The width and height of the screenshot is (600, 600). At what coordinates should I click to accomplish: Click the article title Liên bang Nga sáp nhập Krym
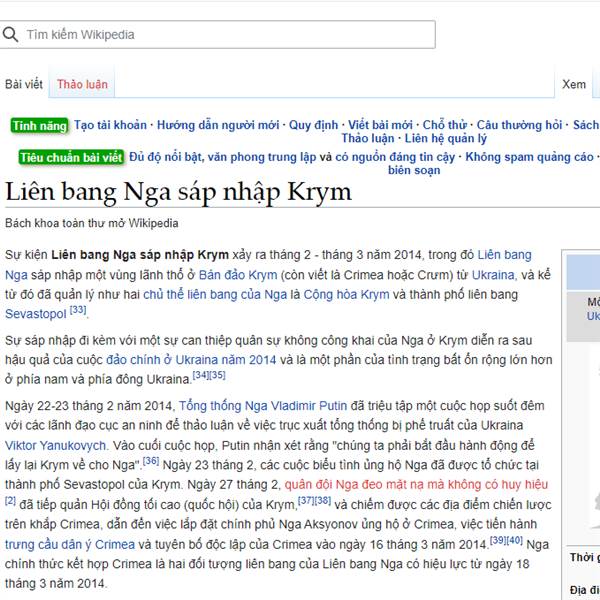(x=178, y=192)
